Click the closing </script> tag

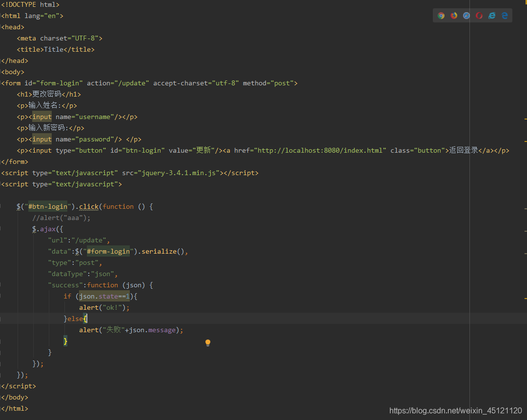click(x=19, y=386)
